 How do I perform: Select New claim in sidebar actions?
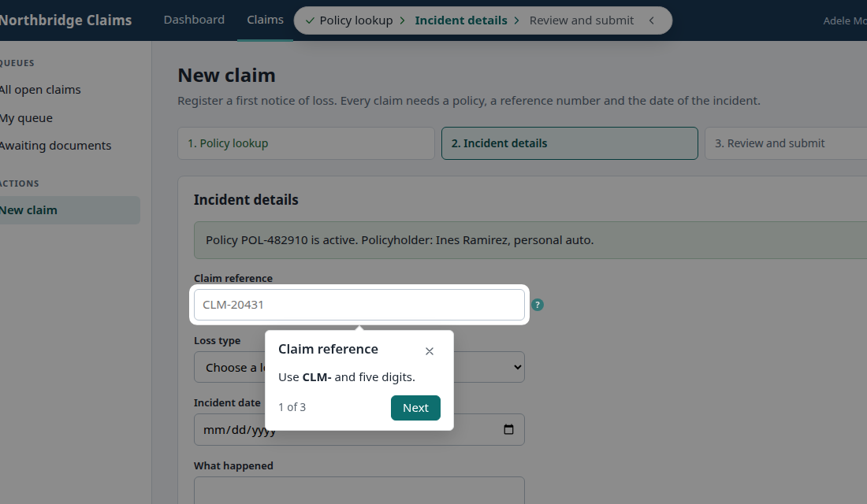point(69,210)
